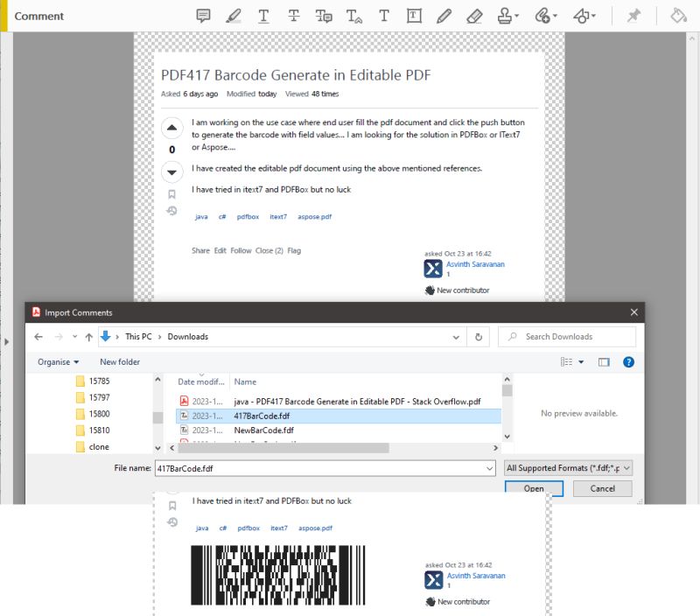Add a sticky note comment
700x616 pixels.
pos(204,15)
